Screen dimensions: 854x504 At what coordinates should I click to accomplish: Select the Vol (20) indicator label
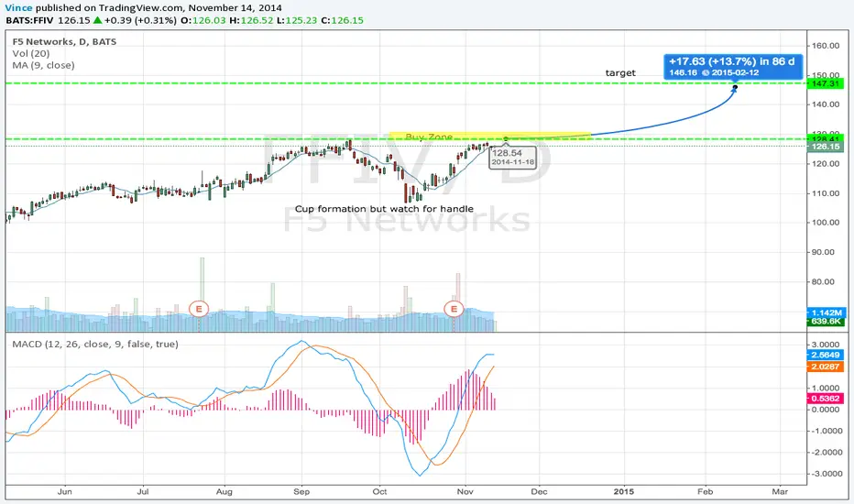[x=31, y=53]
